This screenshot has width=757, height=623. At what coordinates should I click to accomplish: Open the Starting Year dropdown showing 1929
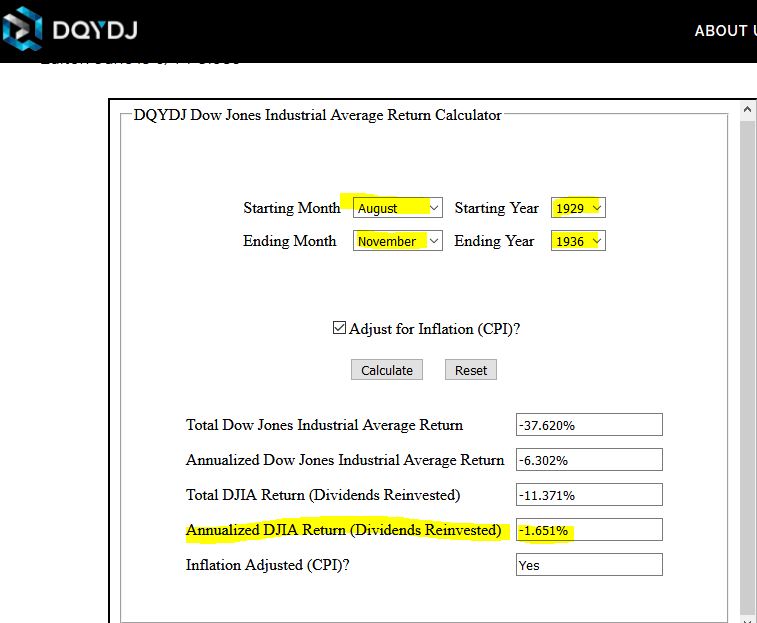(x=578, y=208)
